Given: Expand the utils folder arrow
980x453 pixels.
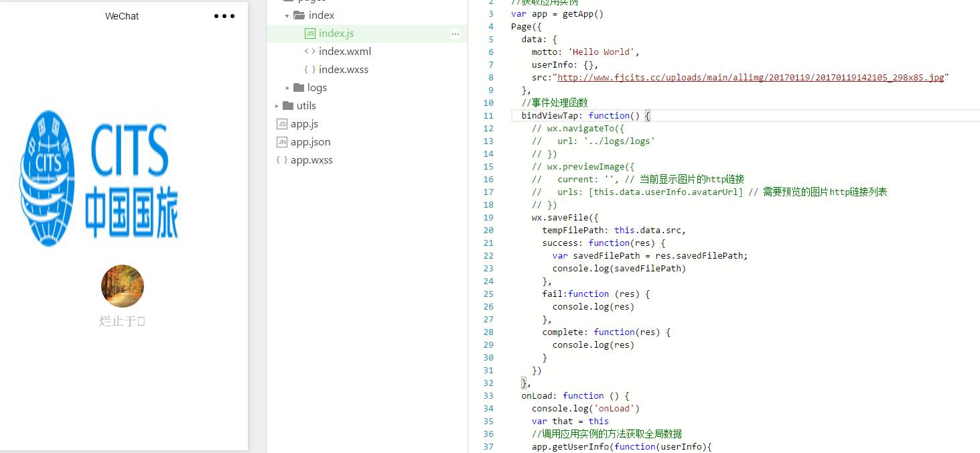Looking at the screenshot, I should pos(277,106).
